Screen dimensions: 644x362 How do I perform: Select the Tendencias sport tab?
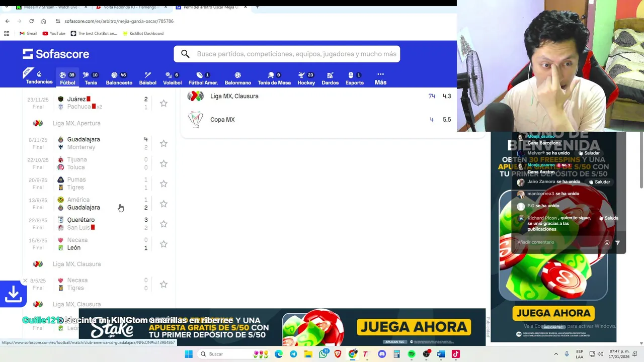click(39, 77)
